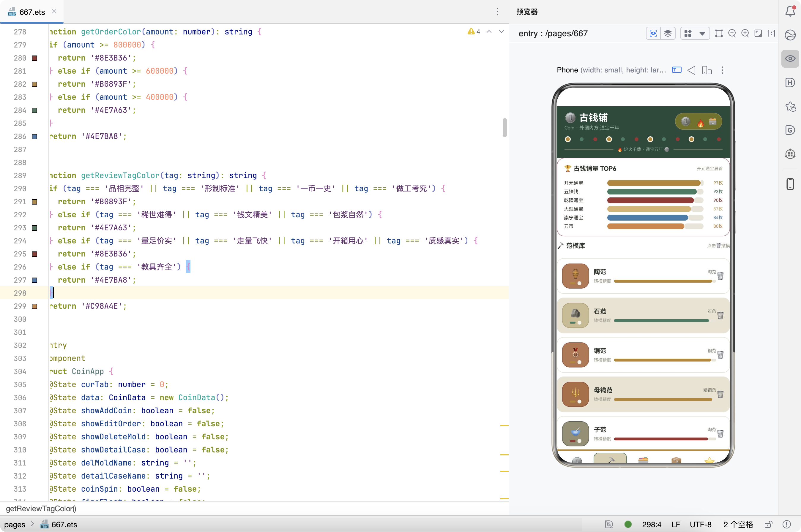Screen dimensions: 801x532
Task: Click color swatch on line 280
Action: tap(34, 58)
